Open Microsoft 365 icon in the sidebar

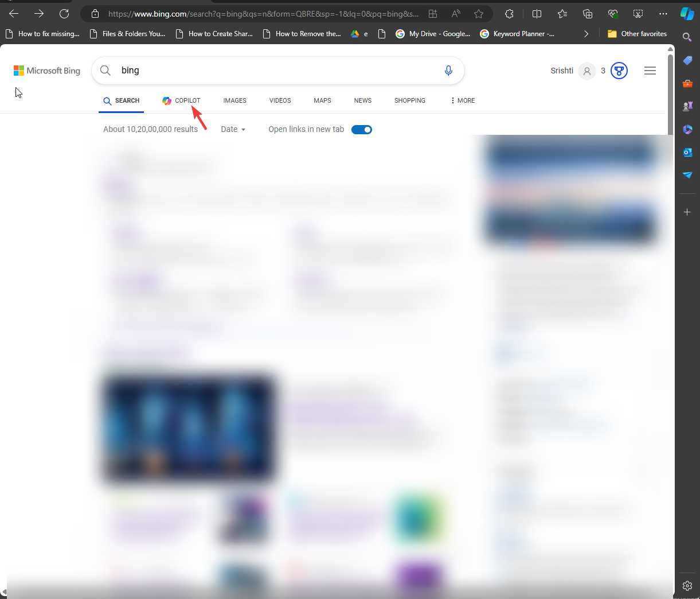coord(687,129)
